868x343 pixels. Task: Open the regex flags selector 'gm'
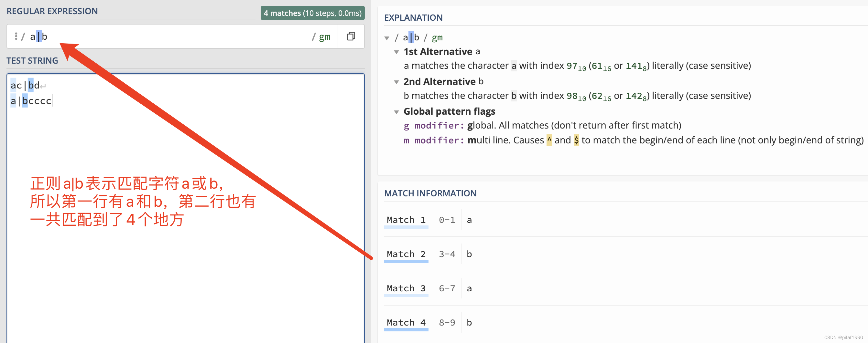click(324, 37)
